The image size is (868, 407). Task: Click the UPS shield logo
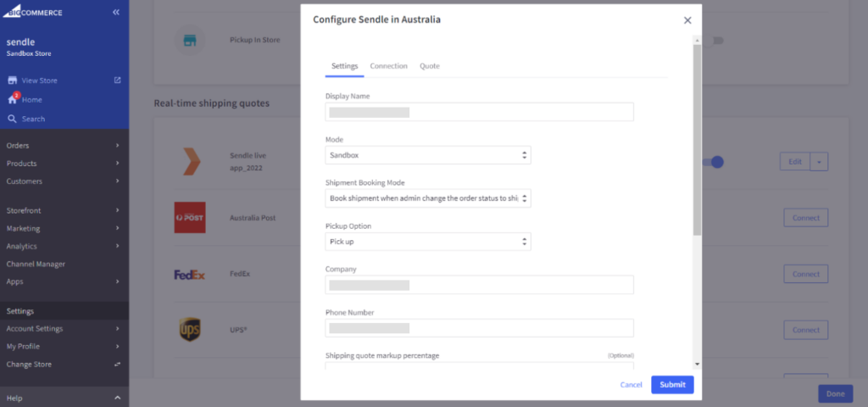point(190,330)
